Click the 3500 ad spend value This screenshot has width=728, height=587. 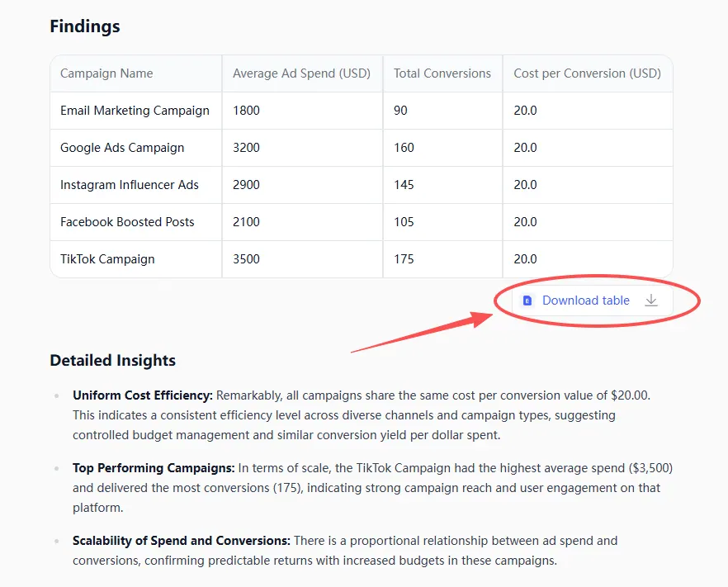pyautogui.click(x=246, y=259)
